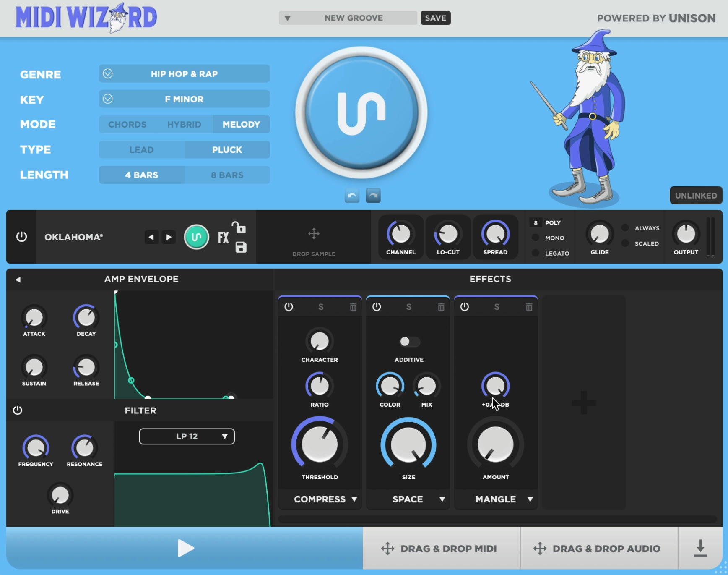Viewport: 728px width, 575px height.
Task: Open the LP 12 filter type dropdown
Action: [187, 436]
